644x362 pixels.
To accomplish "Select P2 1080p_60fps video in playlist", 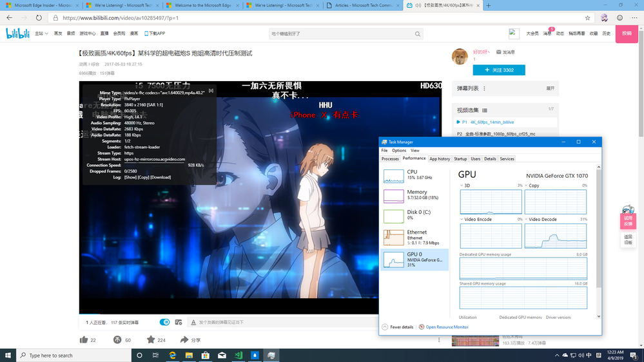I will point(505,134).
